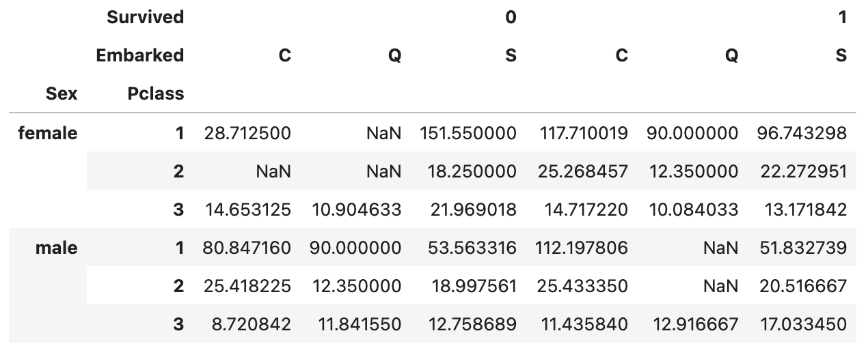The width and height of the screenshot is (868, 344).
Task: Select the male row label
Action: 56,248
